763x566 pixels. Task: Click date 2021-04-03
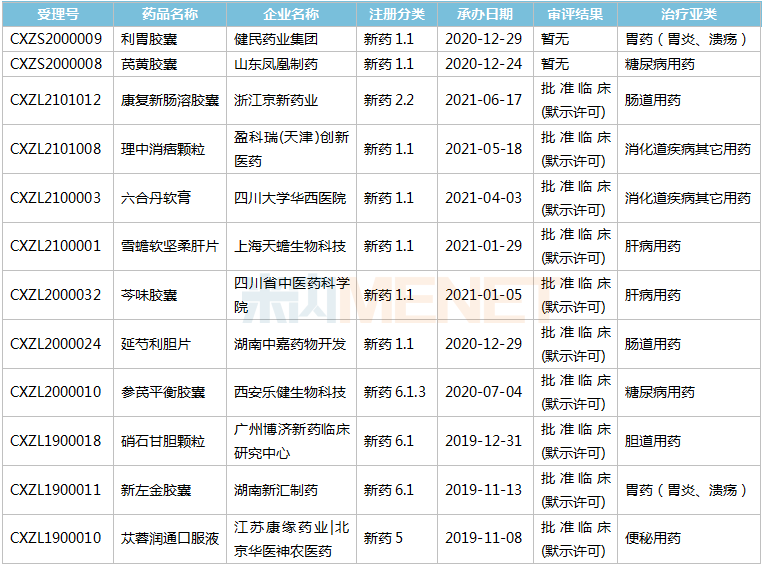pos(483,198)
